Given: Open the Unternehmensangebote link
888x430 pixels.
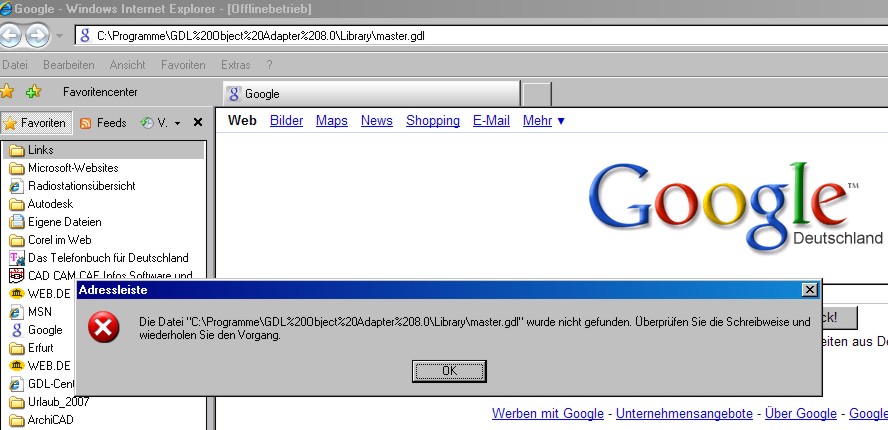Looking at the screenshot, I should pos(684,414).
